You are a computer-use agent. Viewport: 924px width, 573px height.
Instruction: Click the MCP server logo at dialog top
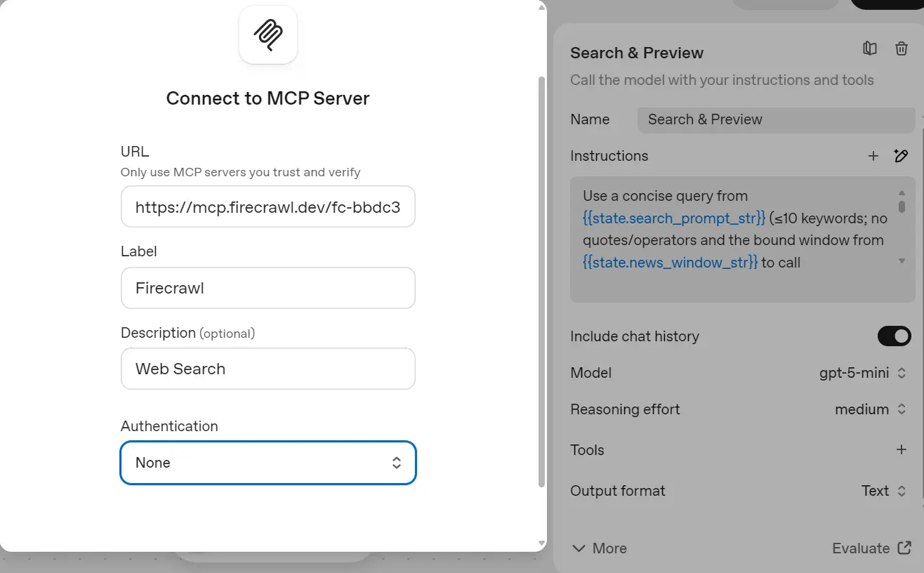click(268, 34)
